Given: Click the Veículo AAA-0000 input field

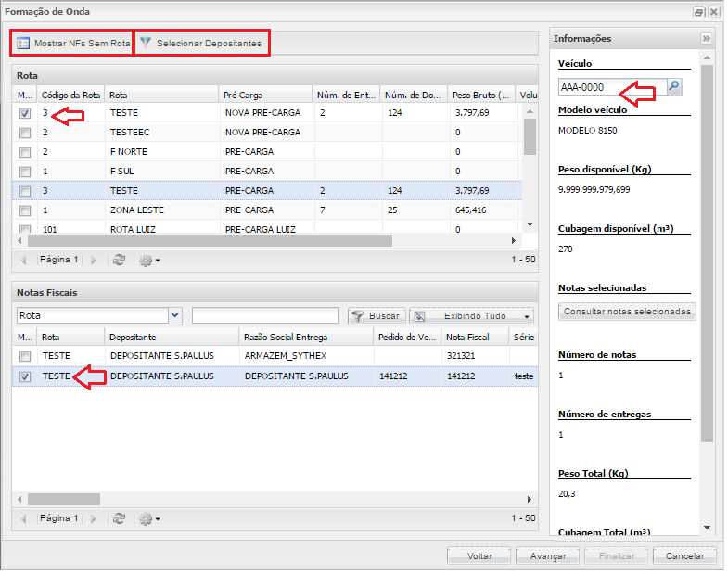Looking at the screenshot, I should [613, 87].
